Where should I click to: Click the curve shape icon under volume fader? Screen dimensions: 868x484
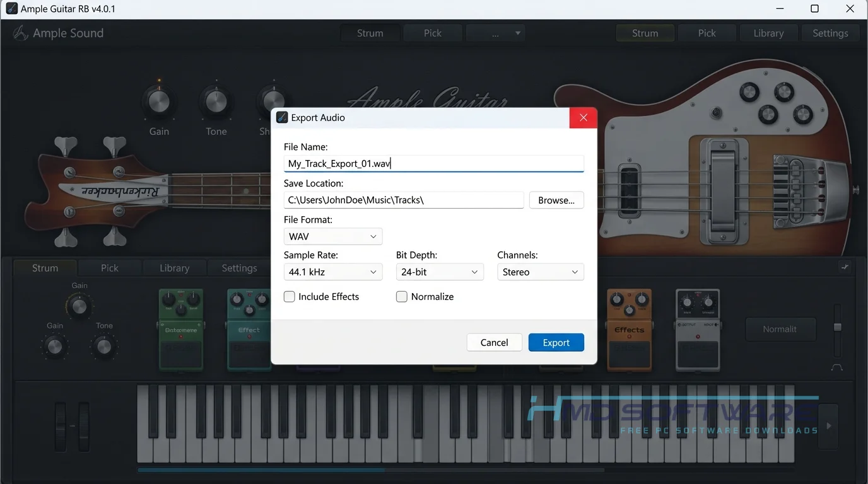pos(837,367)
